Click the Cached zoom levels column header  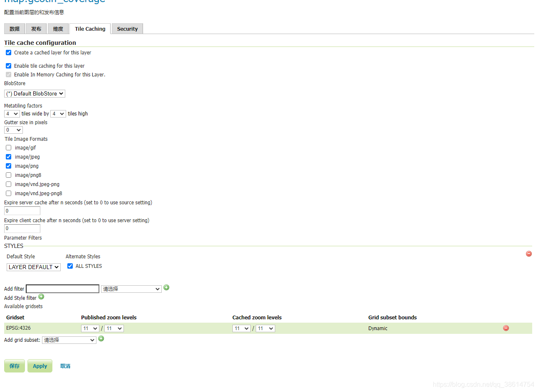(257, 318)
